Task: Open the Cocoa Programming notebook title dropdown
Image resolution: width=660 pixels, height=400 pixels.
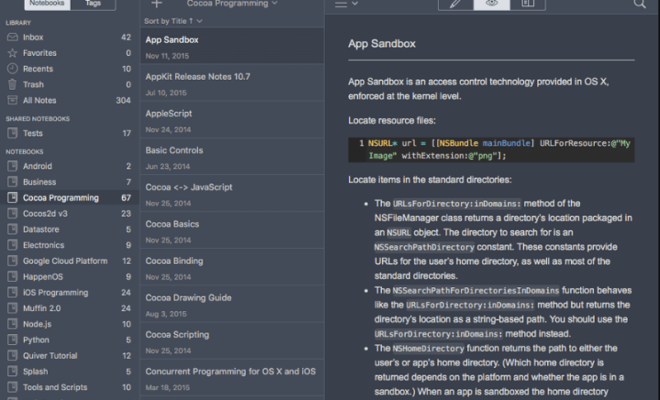Action: pos(232,4)
